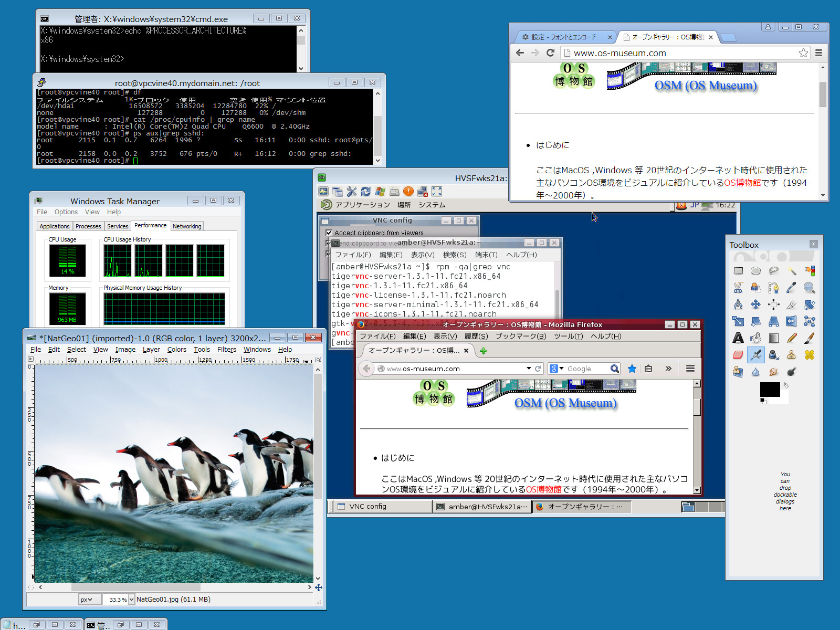This screenshot has width=840, height=630.
Task: Open GIMP image menu arrow at ruler corner
Action: coord(31,359)
